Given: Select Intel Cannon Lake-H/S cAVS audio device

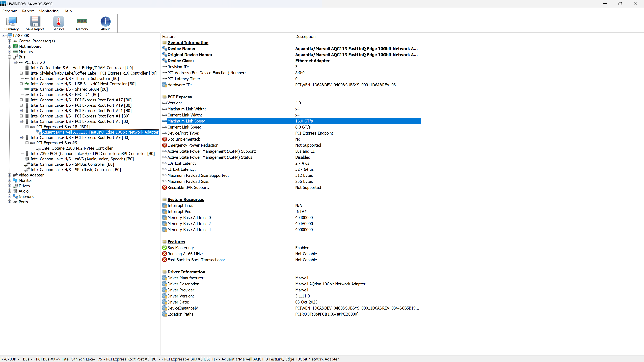Looking at the screenshot, I should pos(82,159).
